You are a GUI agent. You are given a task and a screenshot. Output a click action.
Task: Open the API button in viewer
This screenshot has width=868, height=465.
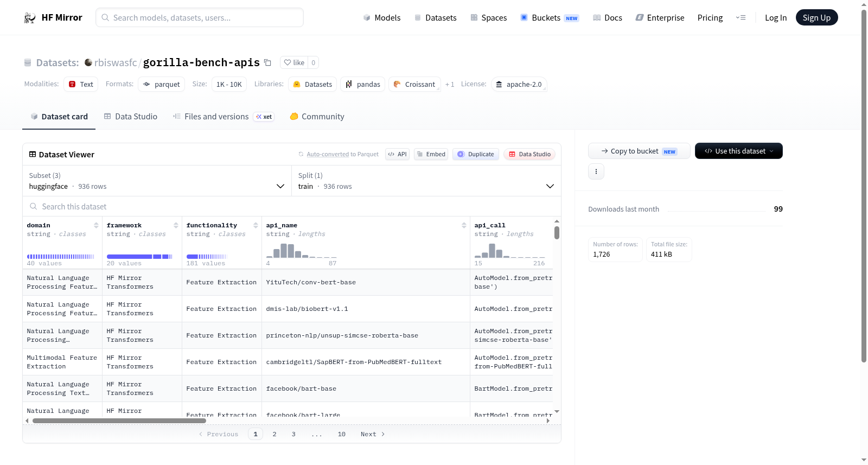(x=397, y=154)
